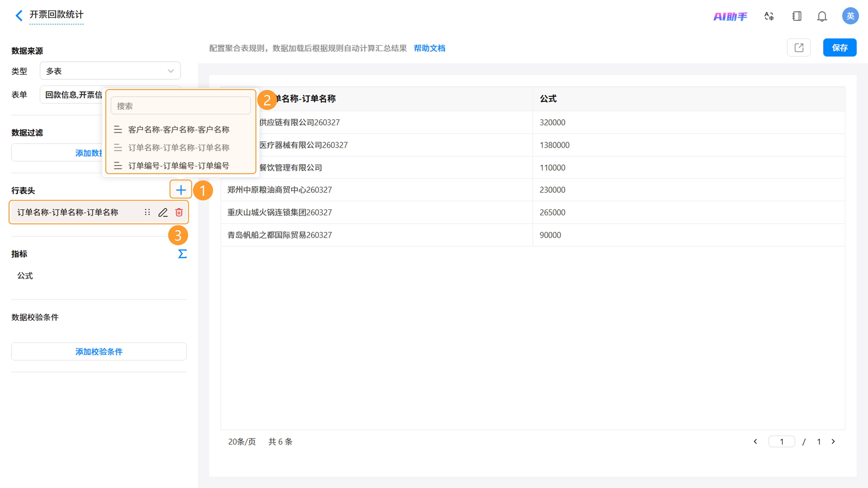Select 订单名称-订单名称-订单名称 in the popup list
The height and width of the screenshot is (488, 868).
[181, 148]
